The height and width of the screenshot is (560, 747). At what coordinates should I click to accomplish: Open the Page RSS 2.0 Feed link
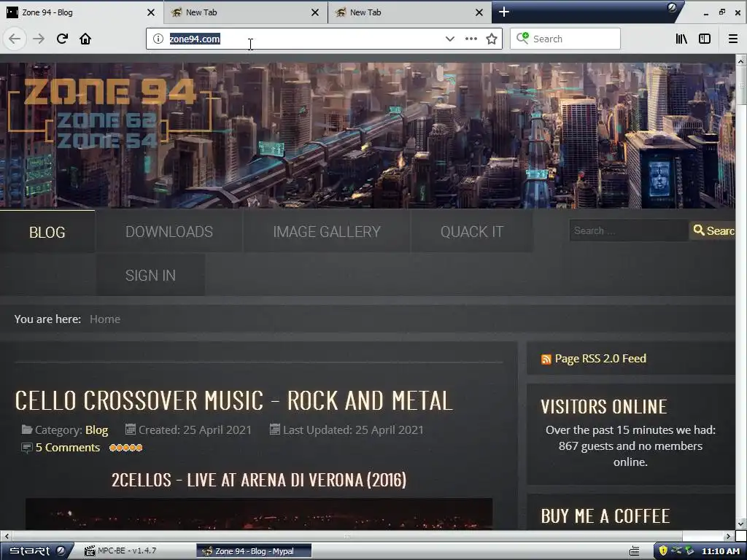coord(600,359)
